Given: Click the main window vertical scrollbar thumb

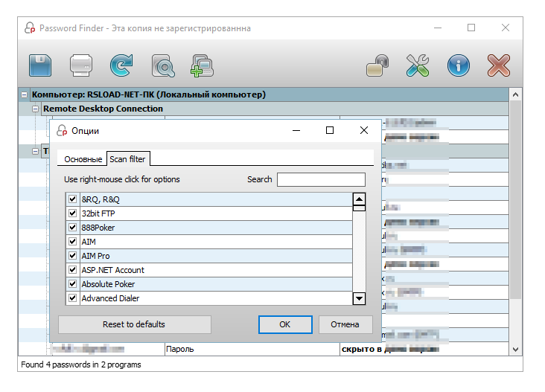Looking at the screenshot, I should (x=515, y=199).
